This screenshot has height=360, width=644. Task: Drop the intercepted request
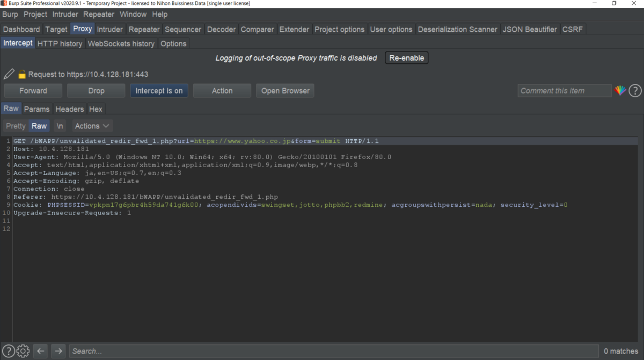(97, 91)
